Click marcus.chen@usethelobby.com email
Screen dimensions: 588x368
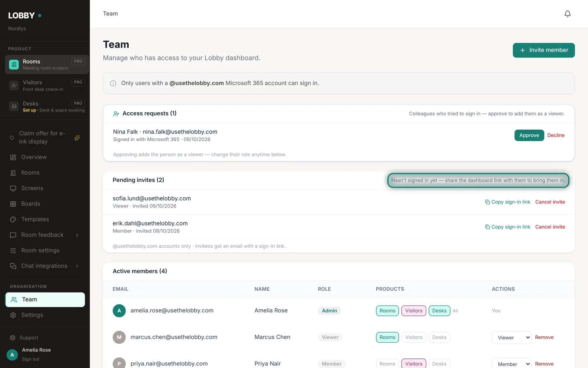174,337
